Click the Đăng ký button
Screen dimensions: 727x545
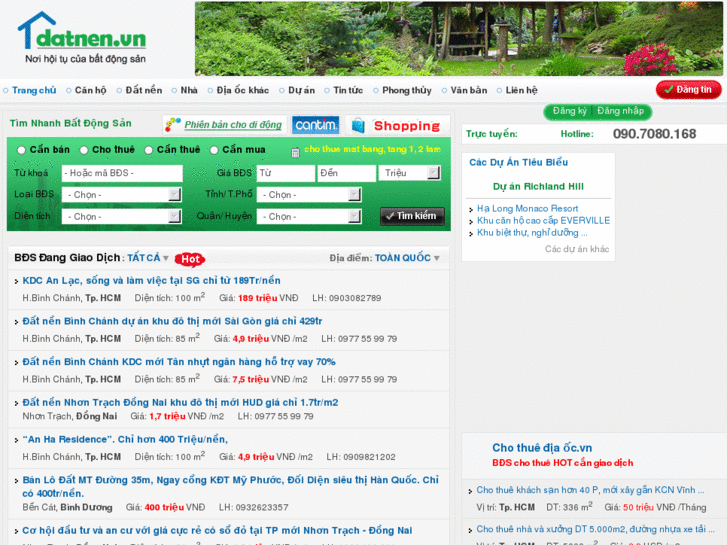coord(569,111)
